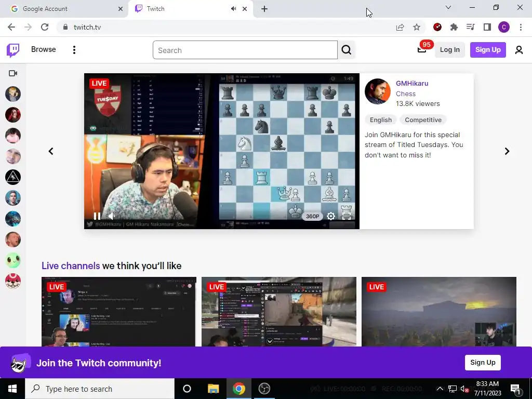Unmute the featured stream volume icon
Image resolution: width=532 pixels, height=399 pixels.
112,216
